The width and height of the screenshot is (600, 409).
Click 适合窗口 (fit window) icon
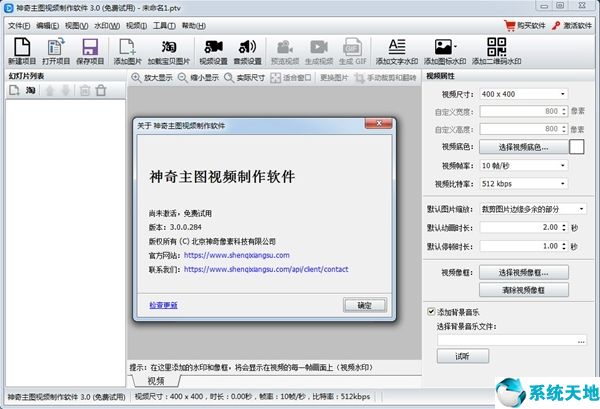click(x=275, y=78)
